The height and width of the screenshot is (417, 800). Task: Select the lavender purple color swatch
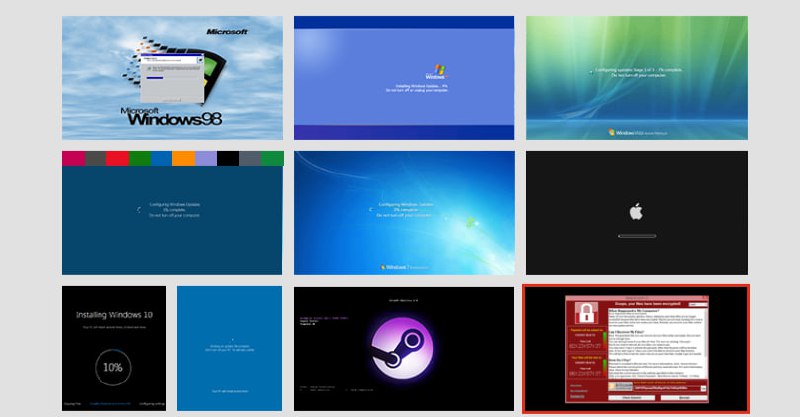tap(206, 159)
